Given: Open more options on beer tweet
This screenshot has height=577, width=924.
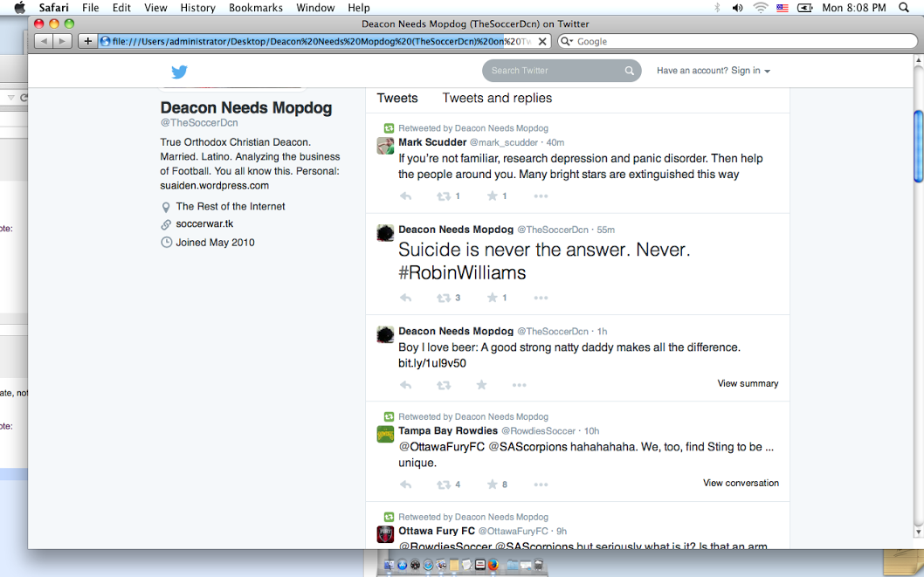Looking at the screenshot, I should point(519,385).
